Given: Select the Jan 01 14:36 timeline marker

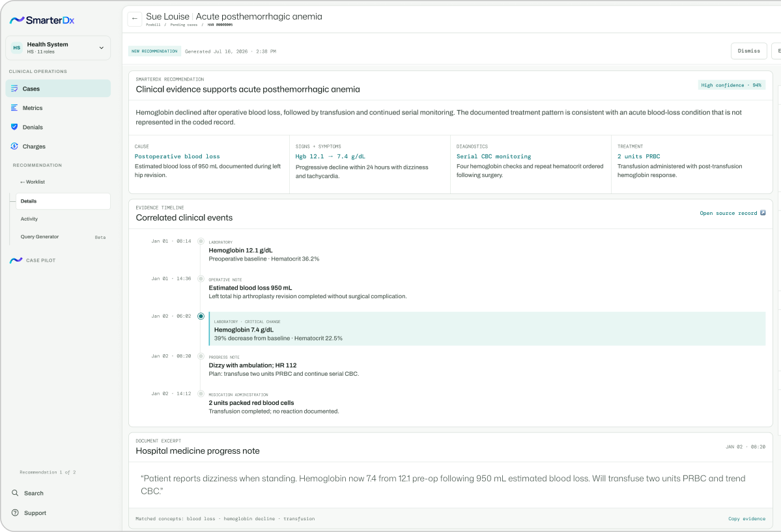Looking at the screenshot, I should point(201,279).
